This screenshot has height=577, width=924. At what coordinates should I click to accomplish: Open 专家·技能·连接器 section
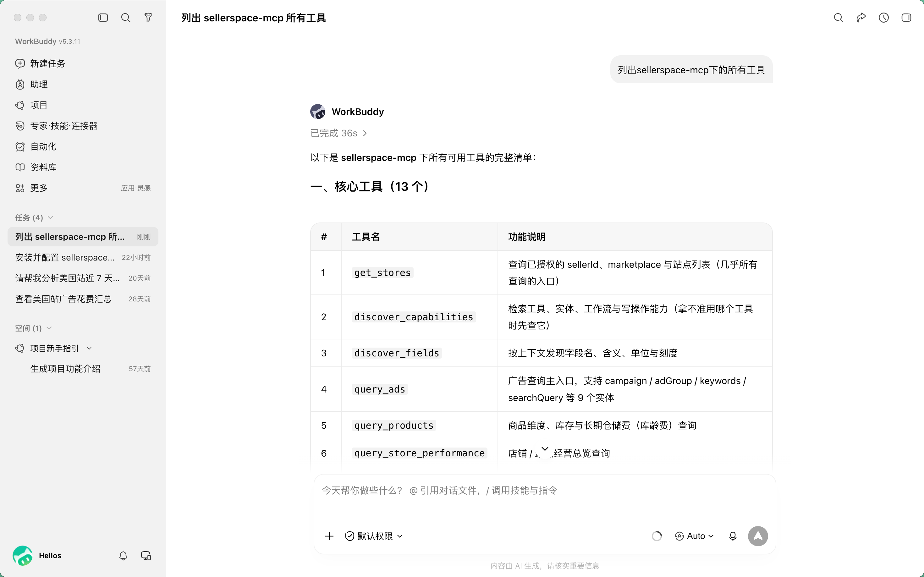point(57,126)
